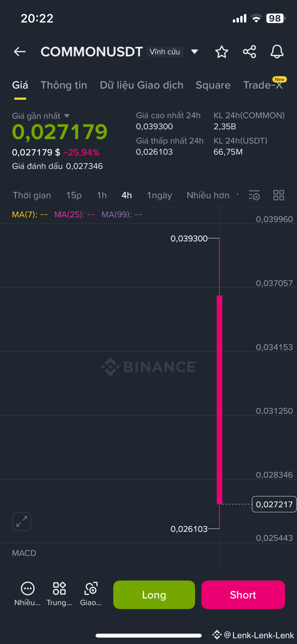Expand the Giá gần nhất price dropdown
This screenshot has width=297, height=644.
67,116
